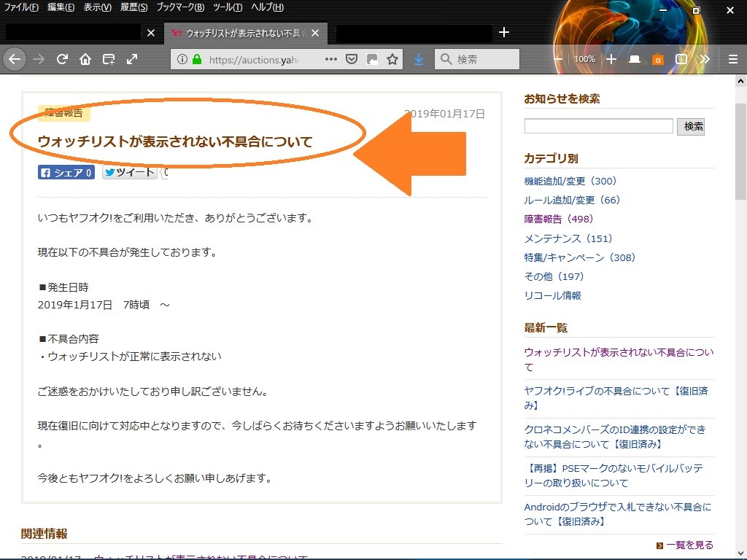This screenshot has width=747, height=560.
Task: Open the ヘルプ(H) menu
Action: (268, 7)
